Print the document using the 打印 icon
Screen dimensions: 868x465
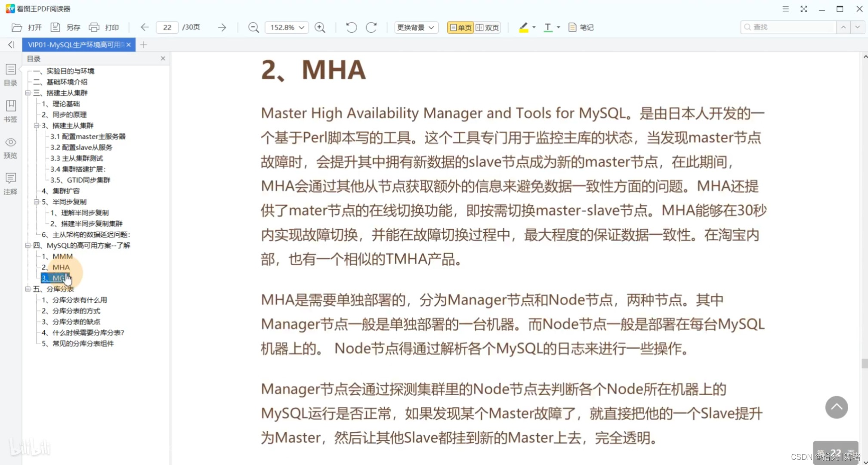(x=94, y=28)
